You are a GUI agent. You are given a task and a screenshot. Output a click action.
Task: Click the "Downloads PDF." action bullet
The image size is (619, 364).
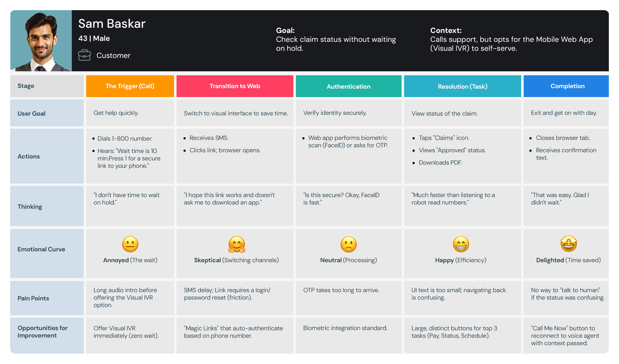pyautogui.click(x=440, y=163)
